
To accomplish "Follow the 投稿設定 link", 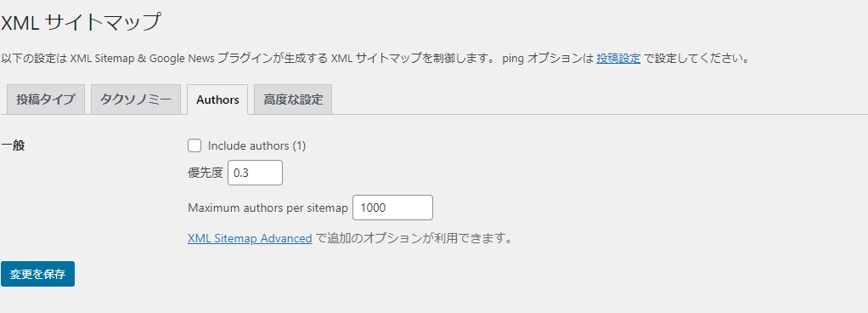I will click(x=618, y=58).
